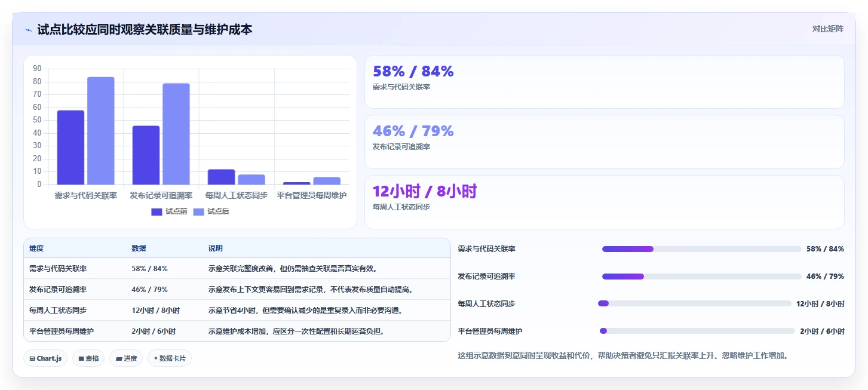Screen dimensions: 868x390
Task: Click the 需求与代码关联率 label beside its progress bar
Action: tap(486, 249)
